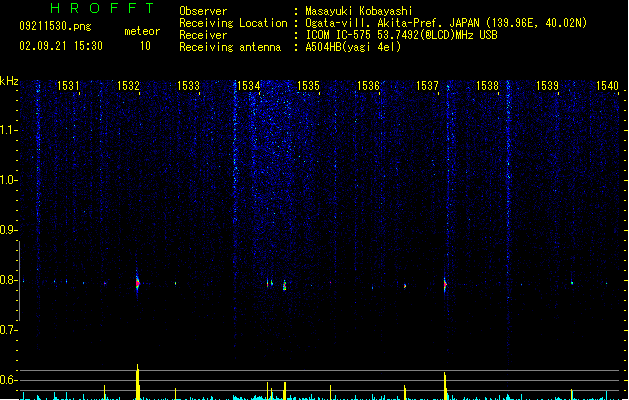Click the tallest yellow intensity peak near 1532

click(x=138, y=382)
